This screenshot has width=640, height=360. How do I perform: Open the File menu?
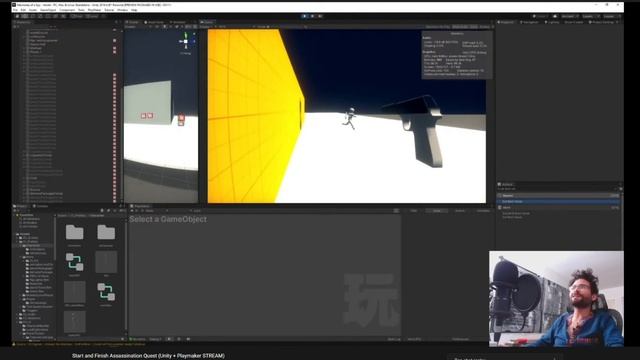[15, 10]
